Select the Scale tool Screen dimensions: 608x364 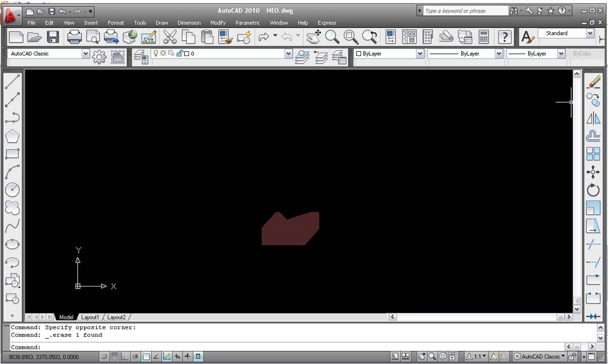pos(593,208)
